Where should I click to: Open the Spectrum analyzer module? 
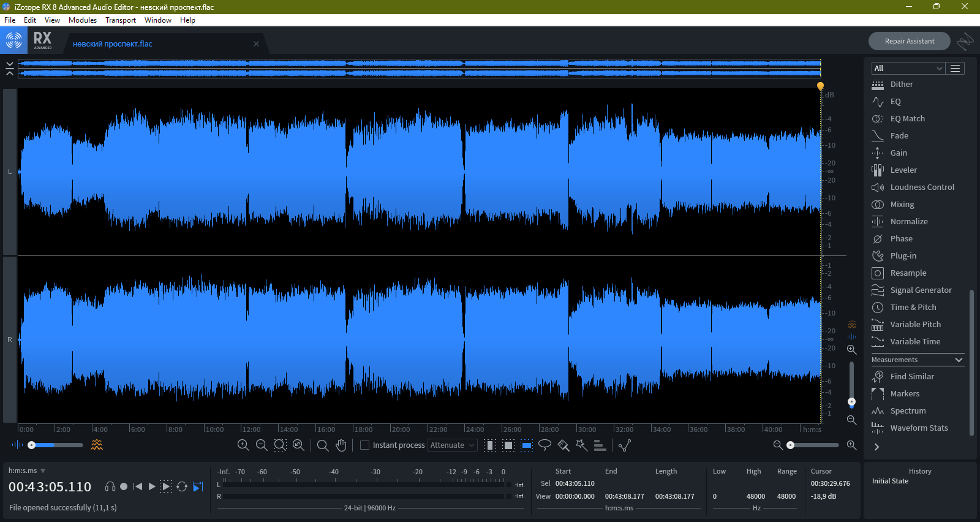tap(908, 411)
